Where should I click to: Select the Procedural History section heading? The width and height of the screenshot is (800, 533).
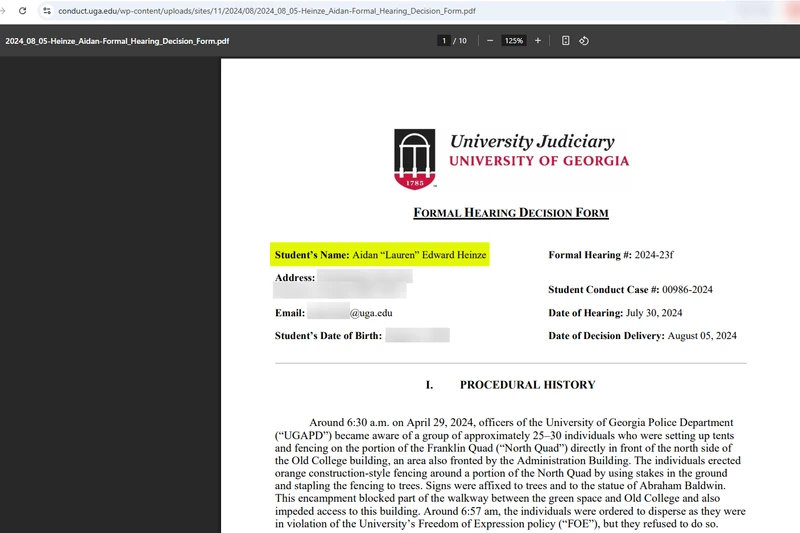(x=511, y=385)
